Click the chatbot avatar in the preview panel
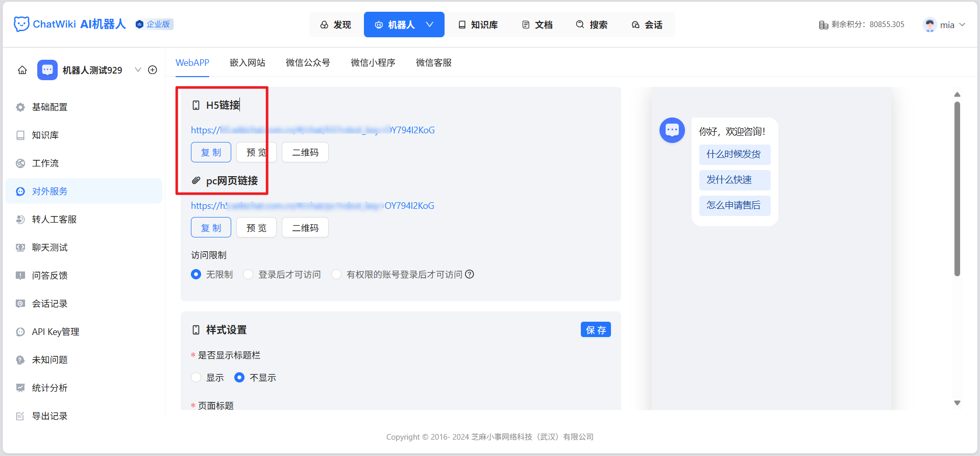The width and height of the screenshot is (980, 456). (x=672, y=130)
